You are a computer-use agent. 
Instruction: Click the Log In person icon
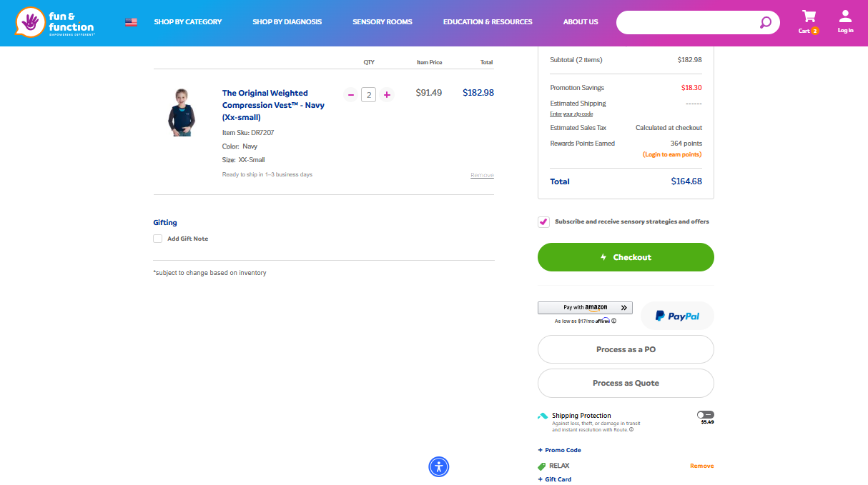pos(845,17)
